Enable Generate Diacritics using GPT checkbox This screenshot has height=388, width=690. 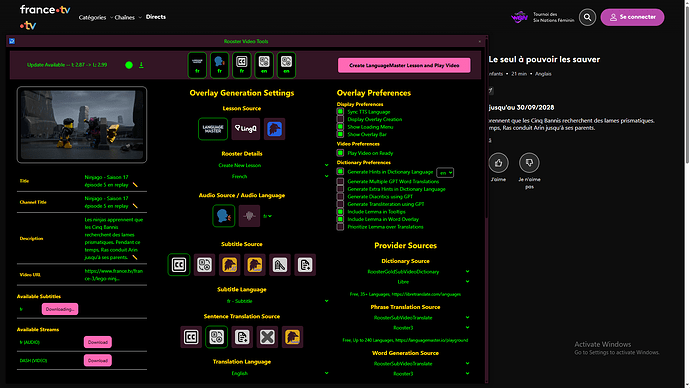click(340, 196)
